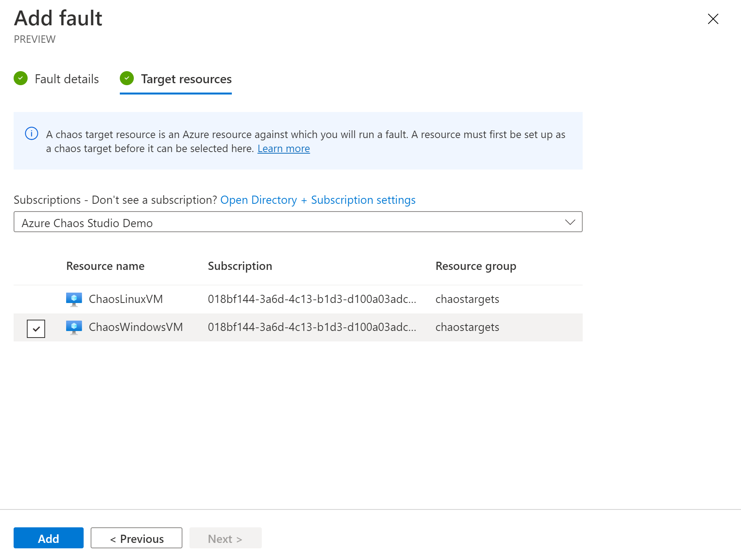Go back using the Previous button
The height and width of the screenshot is (560, 741).
pyautogui.click(x=136, y=538)
